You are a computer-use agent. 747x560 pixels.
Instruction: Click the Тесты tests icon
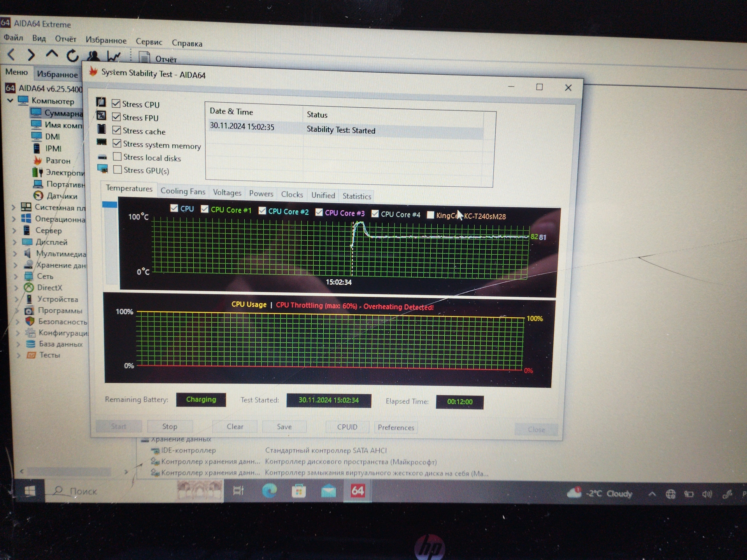(31, 355)
